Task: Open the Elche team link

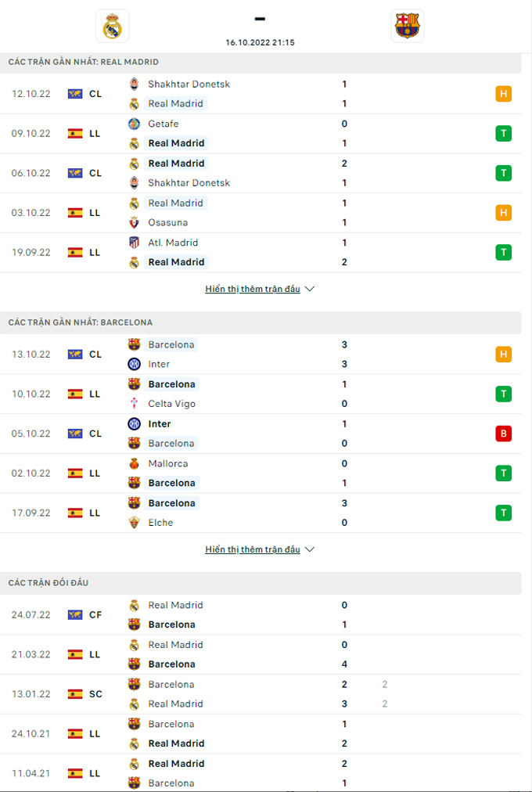Action: coord(160,523)
